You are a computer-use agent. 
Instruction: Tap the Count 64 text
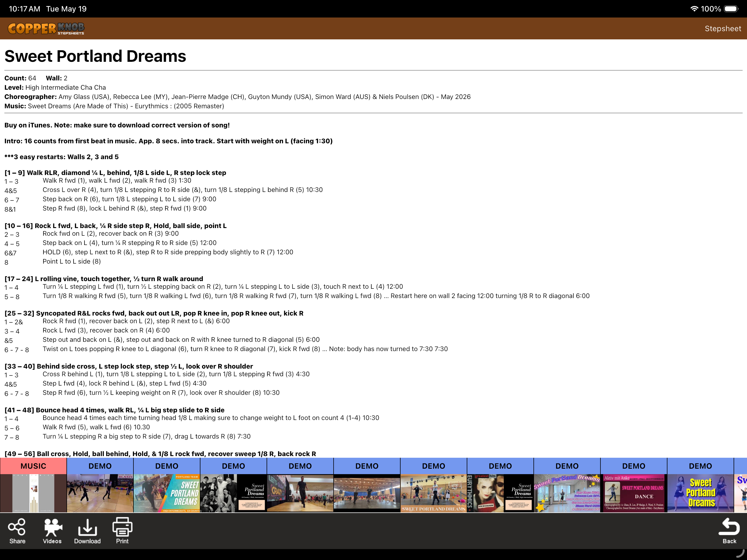coord(20,78)
